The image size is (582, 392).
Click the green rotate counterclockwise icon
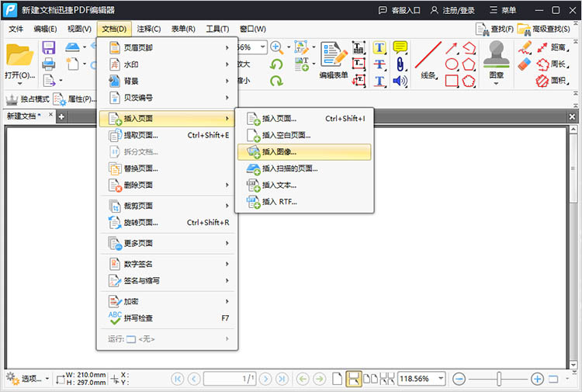click(276, 64)
